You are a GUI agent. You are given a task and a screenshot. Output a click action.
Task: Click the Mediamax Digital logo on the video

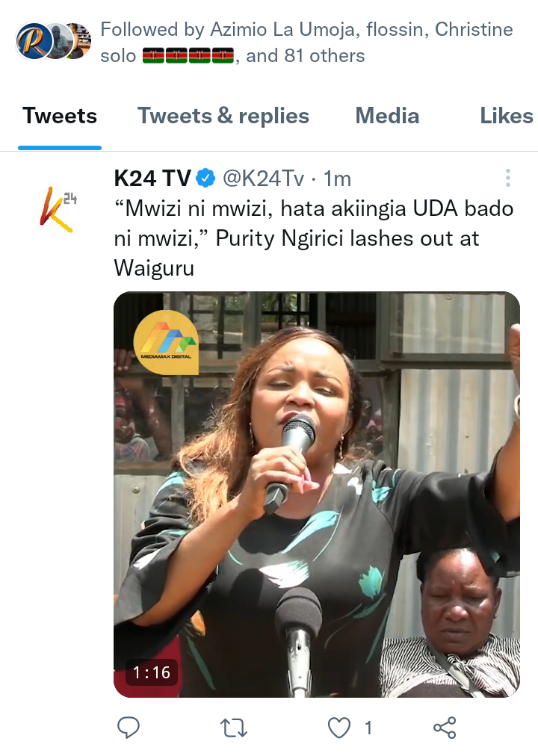coord(166,342)
